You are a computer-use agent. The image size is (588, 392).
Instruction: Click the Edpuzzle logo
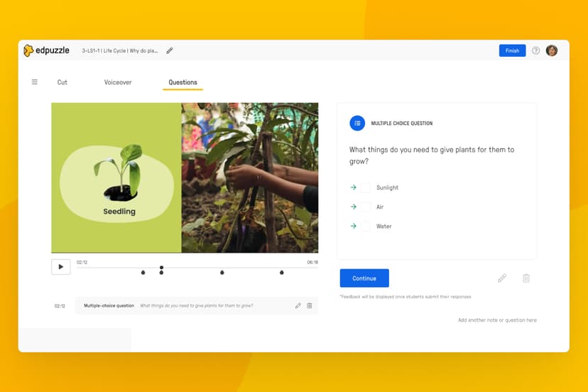point(46,50)
